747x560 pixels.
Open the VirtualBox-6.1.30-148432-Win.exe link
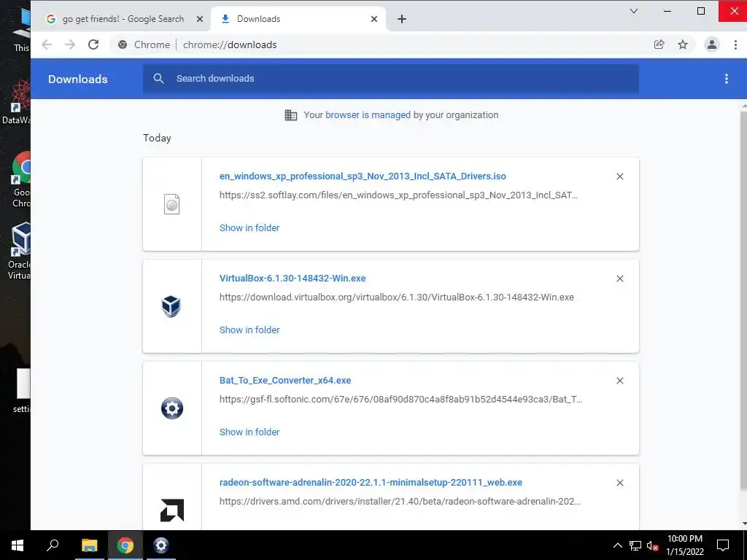(x=293, y=278)
